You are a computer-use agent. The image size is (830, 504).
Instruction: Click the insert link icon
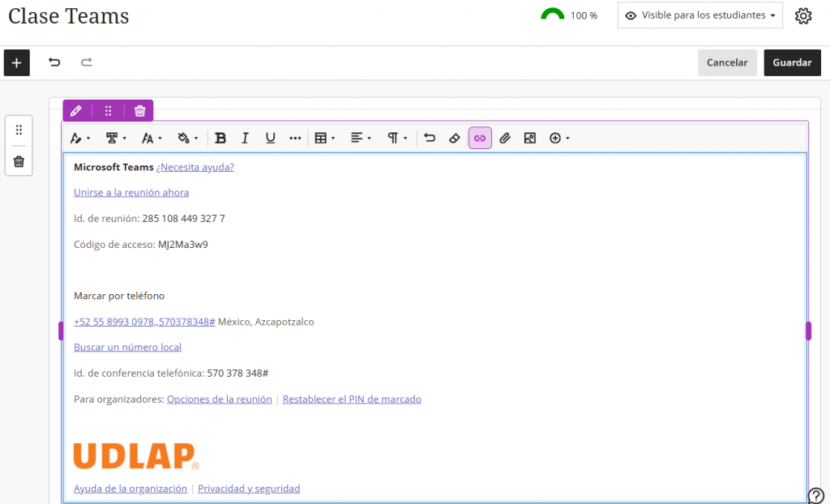[x=480, y=139]
